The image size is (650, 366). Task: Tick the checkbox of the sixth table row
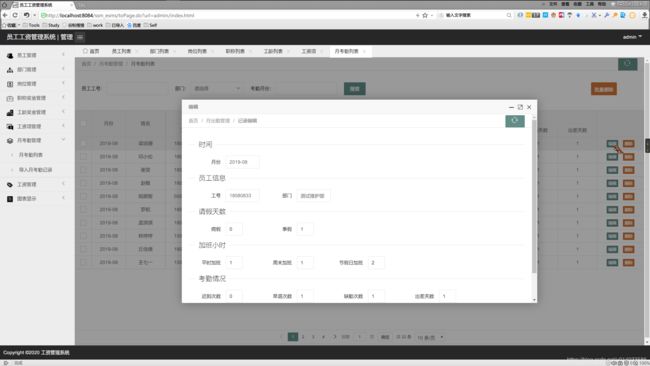pyautogui.click(x=84, y=210)
